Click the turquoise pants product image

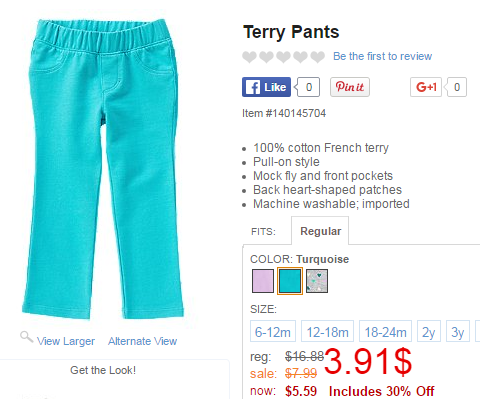coord(103,169)
